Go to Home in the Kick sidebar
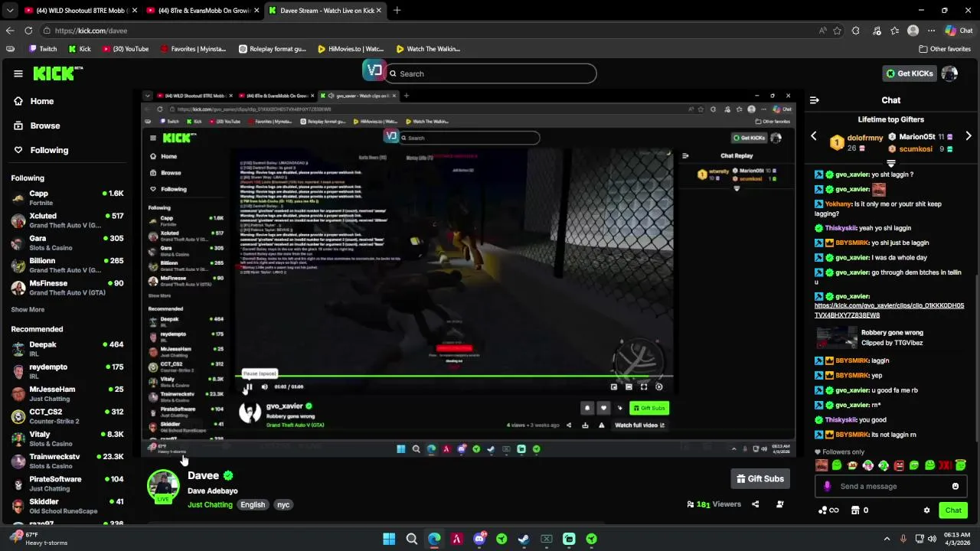Screen dimensions: 980x551 [x=42, y=101]
